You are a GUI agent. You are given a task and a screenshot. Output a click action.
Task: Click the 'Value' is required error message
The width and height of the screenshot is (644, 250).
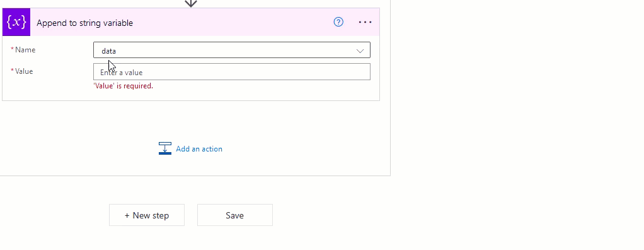[x=124, y=86]
